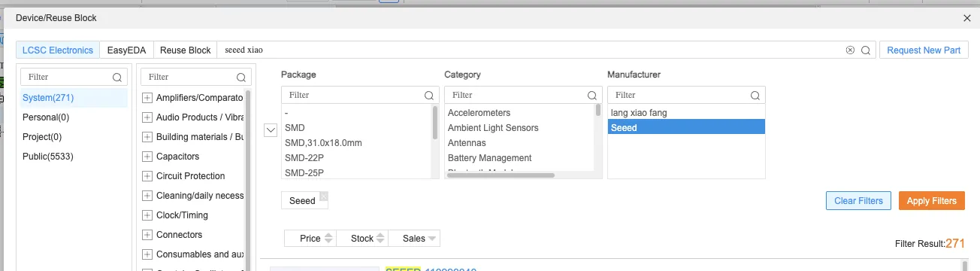Expand Consumables and auxiliary category
The height and width of the screenshot is (271, 980).
(147, 254)
